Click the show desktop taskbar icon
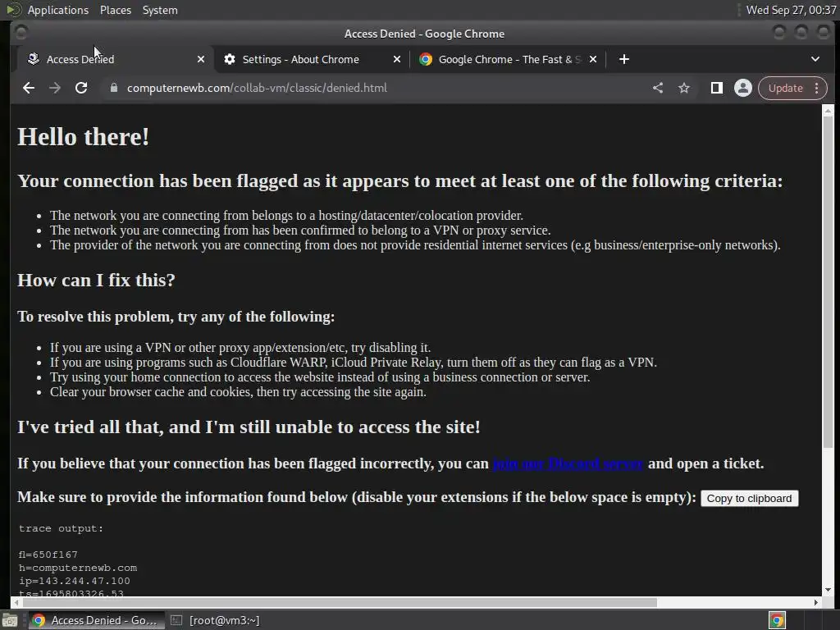Screen dimensions: 840x630 [x=10, y=620]
